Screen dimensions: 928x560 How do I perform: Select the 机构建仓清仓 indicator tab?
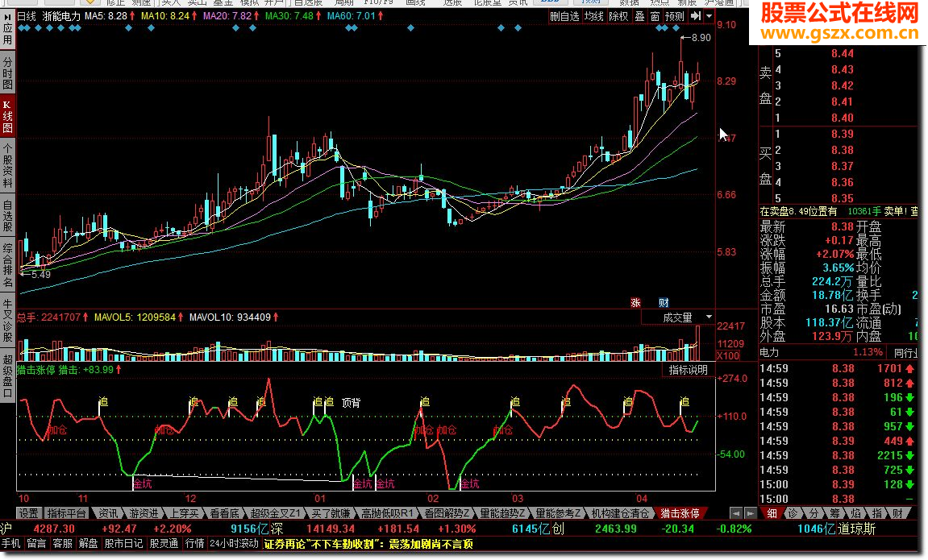pos(620,513)
